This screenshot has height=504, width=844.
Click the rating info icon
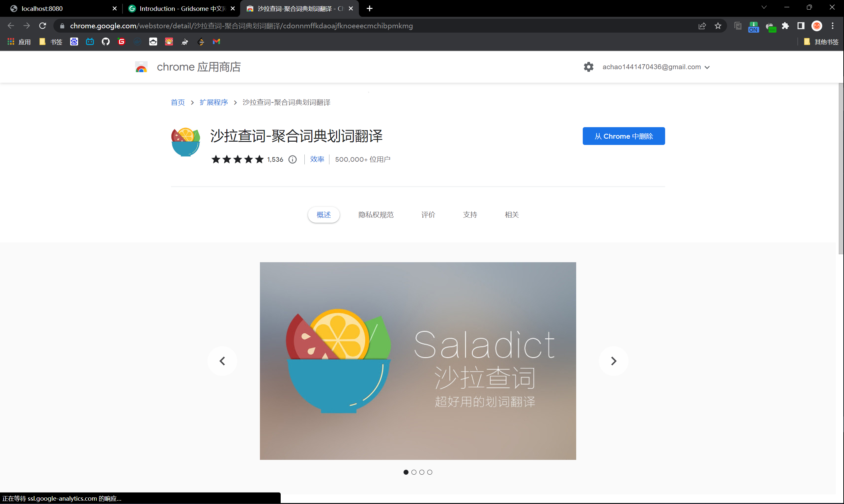coord(293,160)
